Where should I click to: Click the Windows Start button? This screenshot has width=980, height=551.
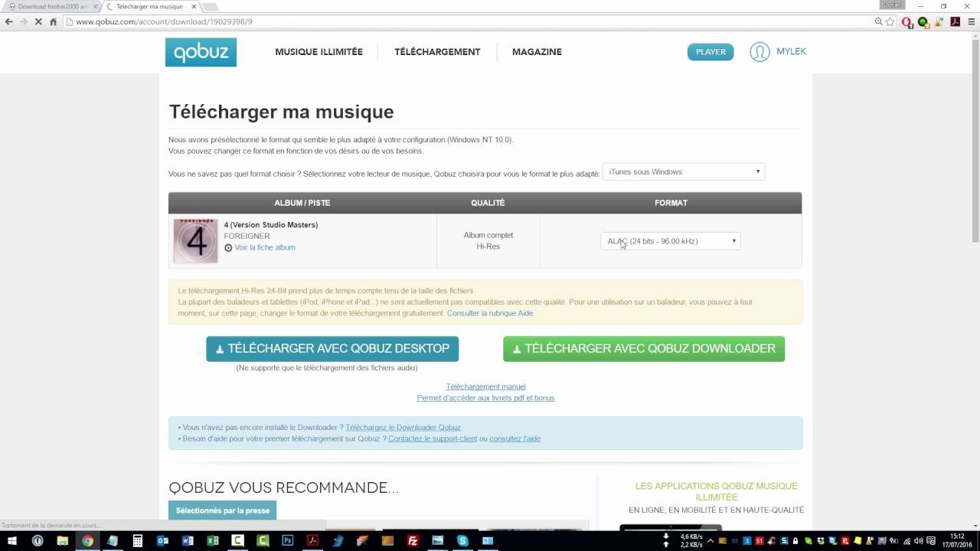tap(12, 540)
